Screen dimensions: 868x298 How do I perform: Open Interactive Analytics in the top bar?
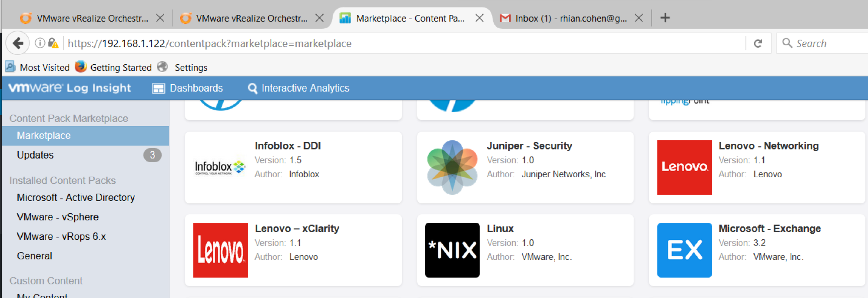click(298, 88)
